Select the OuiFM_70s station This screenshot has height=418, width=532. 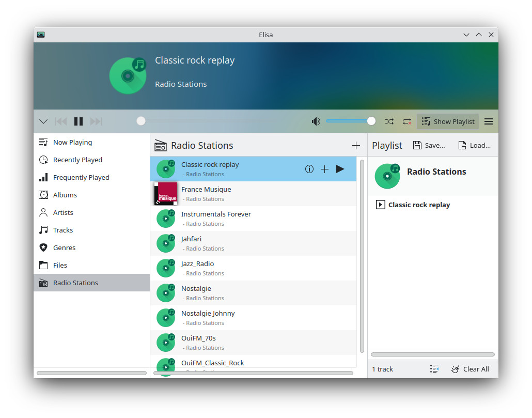253,343
